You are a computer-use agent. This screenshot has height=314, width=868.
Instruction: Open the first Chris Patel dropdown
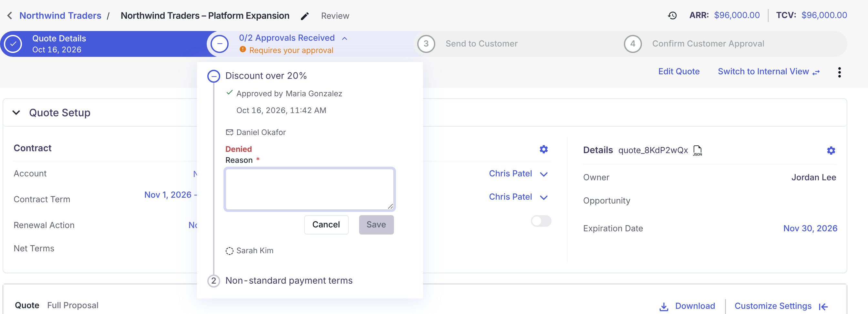pos(518,173)
